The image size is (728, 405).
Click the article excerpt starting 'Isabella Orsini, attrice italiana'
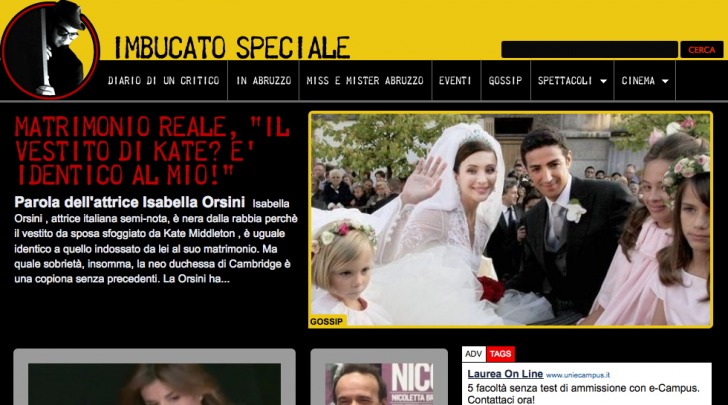[156, 242]
